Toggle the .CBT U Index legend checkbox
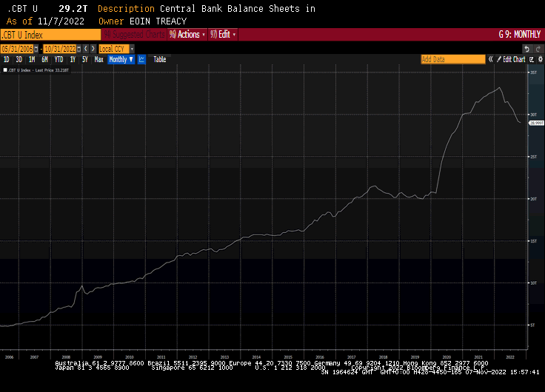The image size is (545, 392). 5,70
